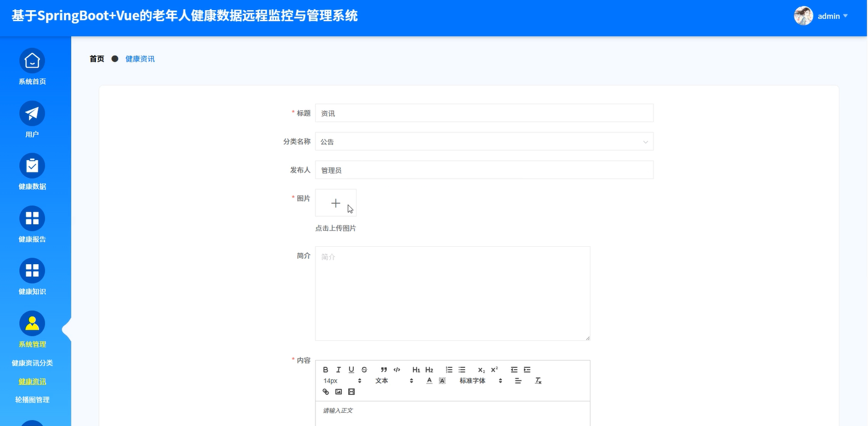This screenshot has height=426, width=868.
Task: Click the 健康报告 grid icon
Action: (x=31, y=219)
